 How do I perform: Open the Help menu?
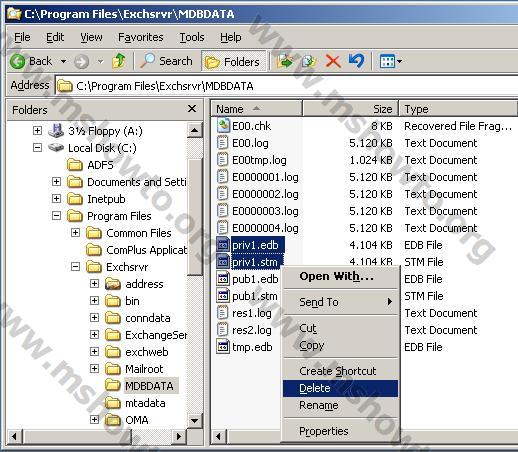pos(231,37)
